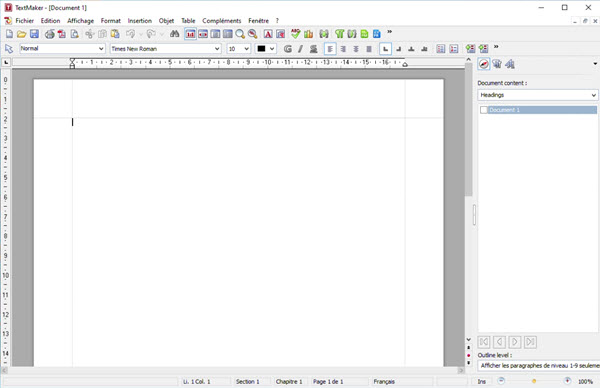Open the ? help menu
Image resolution: width=600 pixels, height=388 pixels.
click(x=277, y=21)
